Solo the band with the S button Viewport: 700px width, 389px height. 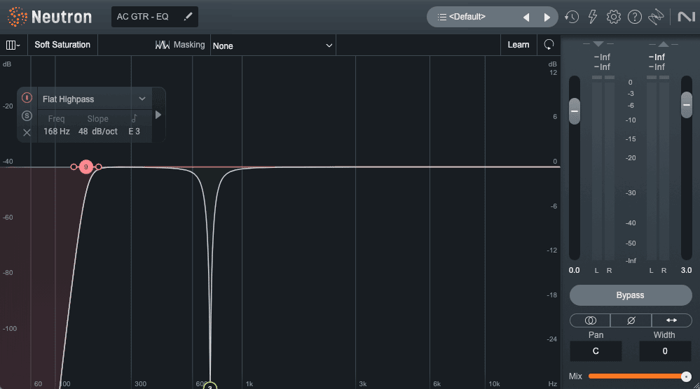pyautogui.click(x=27, y=116)
